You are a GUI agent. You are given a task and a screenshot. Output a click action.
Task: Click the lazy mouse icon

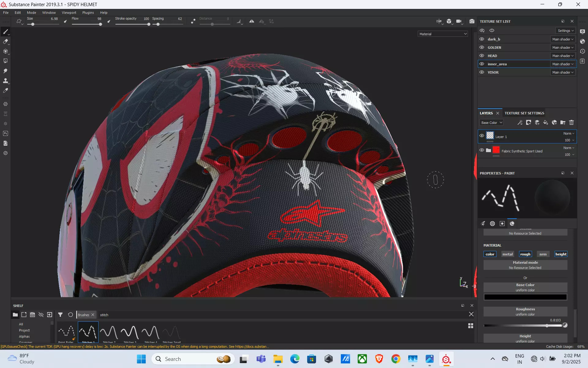(193, 21)
